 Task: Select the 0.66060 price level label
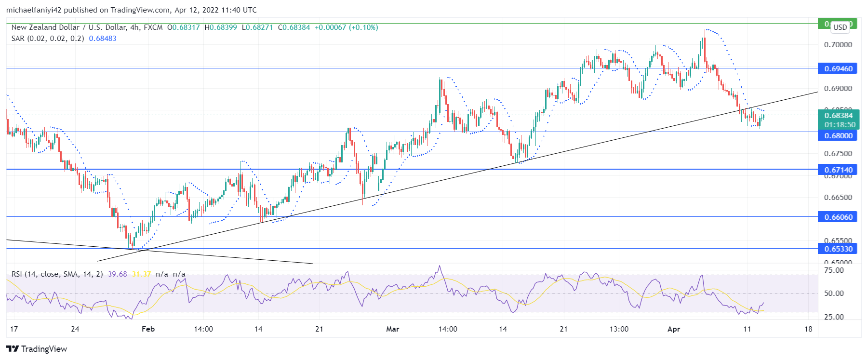[x=838, y=217]
